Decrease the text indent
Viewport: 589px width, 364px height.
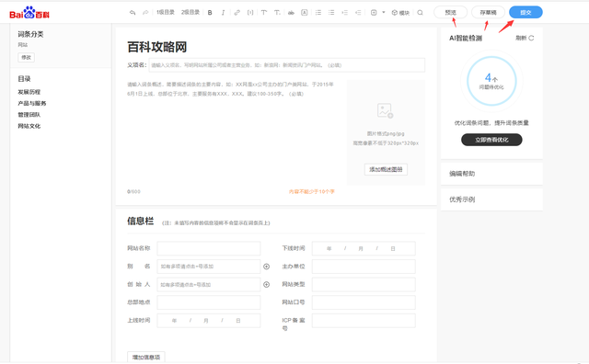point(358,12)
